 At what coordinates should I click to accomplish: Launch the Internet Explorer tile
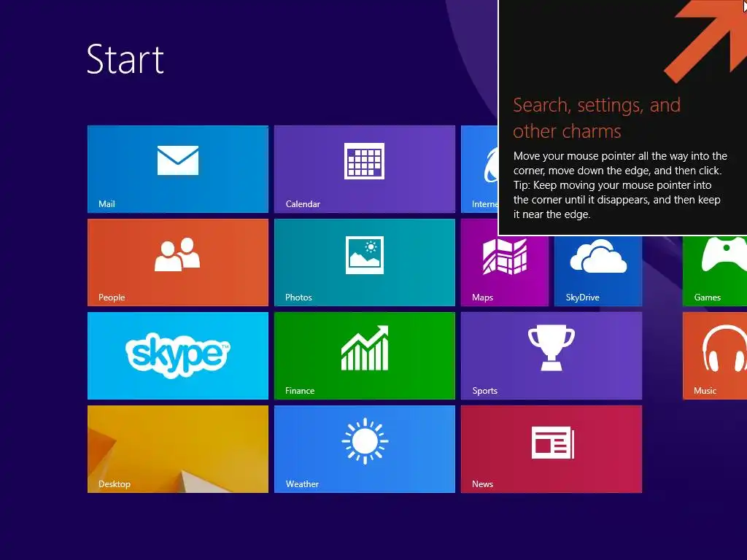[x=479, y=169]
